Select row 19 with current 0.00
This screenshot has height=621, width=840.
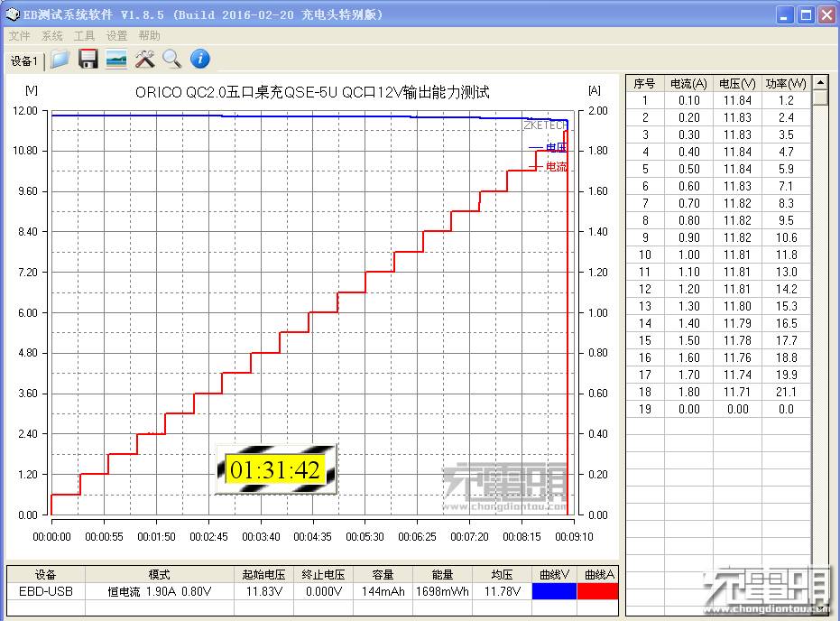tap(718, 409)
